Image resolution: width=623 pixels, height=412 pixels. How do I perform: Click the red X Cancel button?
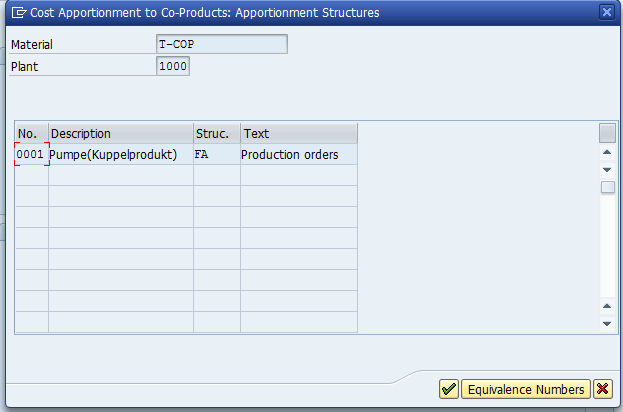(x=602, y=389)
